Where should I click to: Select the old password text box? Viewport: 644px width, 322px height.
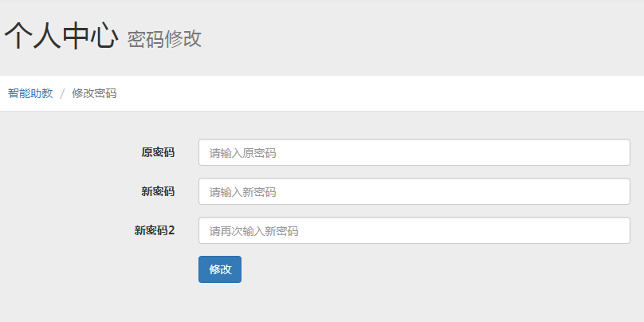414,152
